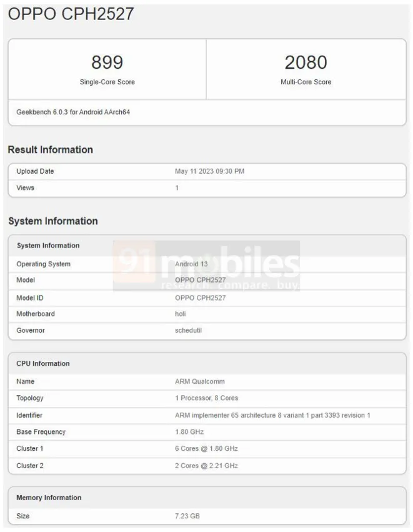Click the single-core score 899

[107, 63]
